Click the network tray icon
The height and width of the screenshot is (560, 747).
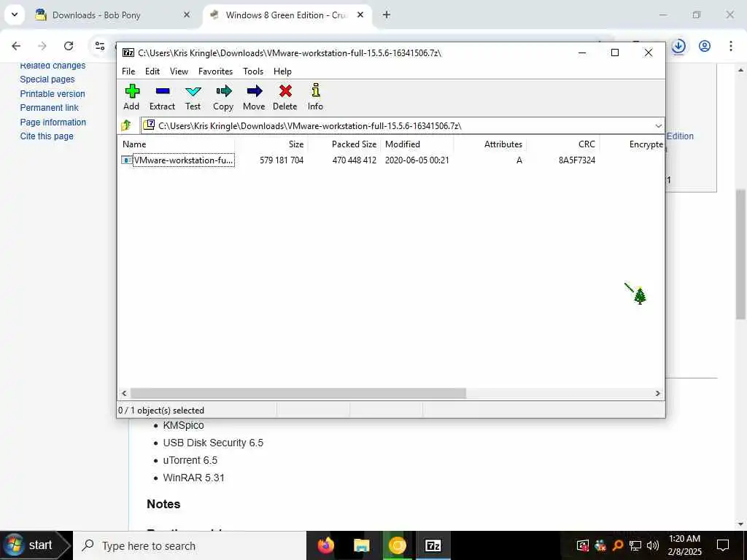pos(635,545)
